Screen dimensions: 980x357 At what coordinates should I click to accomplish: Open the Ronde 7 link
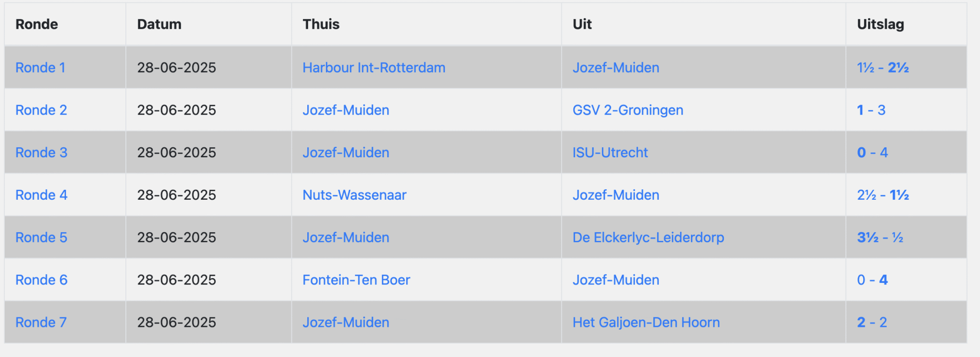(x=41, y=323)
